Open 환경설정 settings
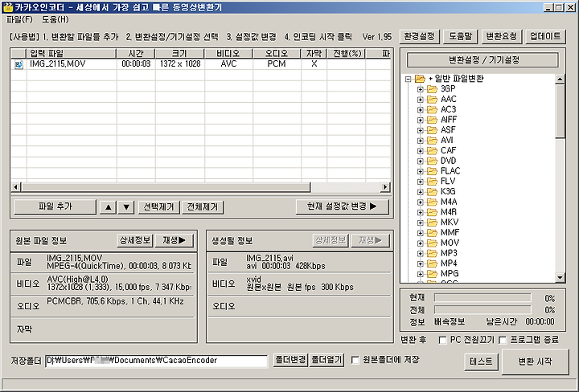Image resolution: width=579 pixels, height=392 pixels. [419, 36]
